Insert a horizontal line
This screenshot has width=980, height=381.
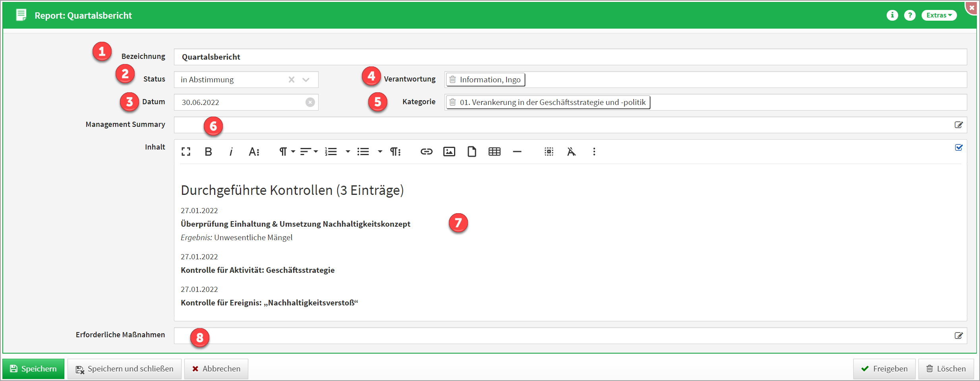tap(517, 152)
